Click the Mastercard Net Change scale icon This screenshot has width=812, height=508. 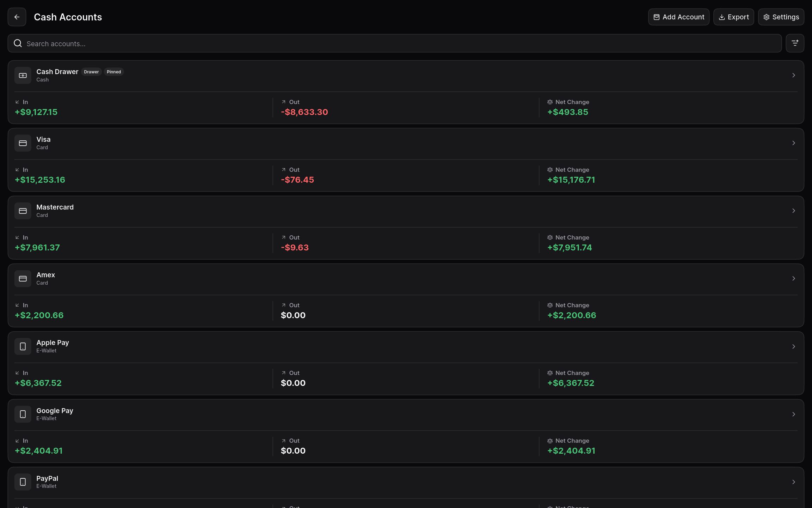(550, 237)
